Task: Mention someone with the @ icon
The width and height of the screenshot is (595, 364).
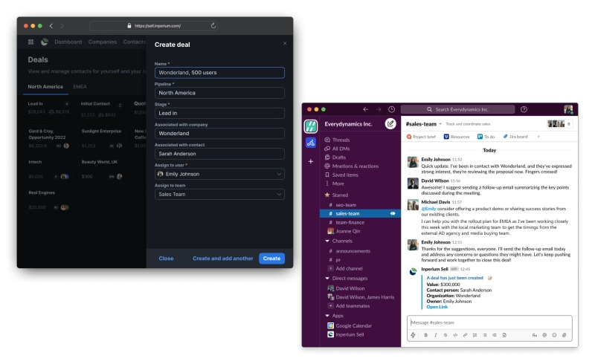Action: (x=544, y=335)
